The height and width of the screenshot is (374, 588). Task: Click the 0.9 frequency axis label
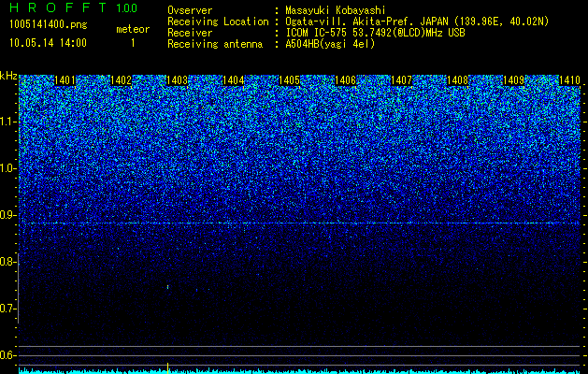7,215
